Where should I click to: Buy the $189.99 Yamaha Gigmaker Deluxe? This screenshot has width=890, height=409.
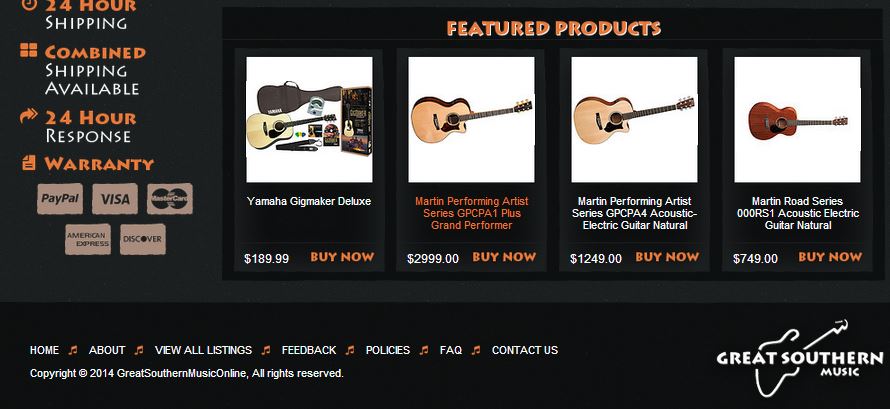(x=342, y=257)
